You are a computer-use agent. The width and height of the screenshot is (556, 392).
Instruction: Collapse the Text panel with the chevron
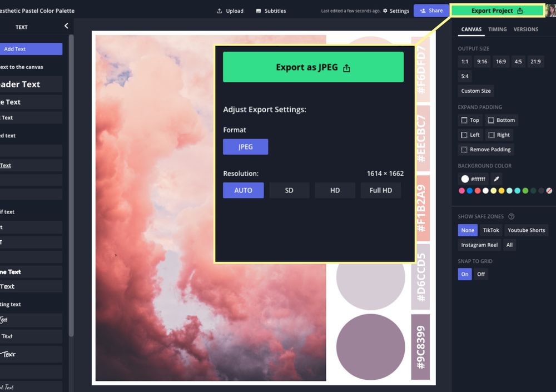pyautogui.click(x=65, y=26)
